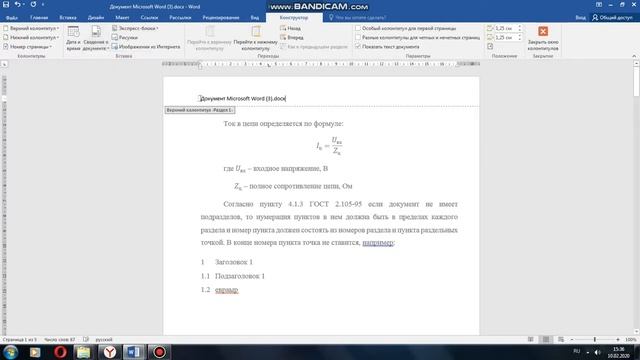Click the underlined word например
This screenshot has width=640, height=360.
pyautogui.click(x=378, y=242)
